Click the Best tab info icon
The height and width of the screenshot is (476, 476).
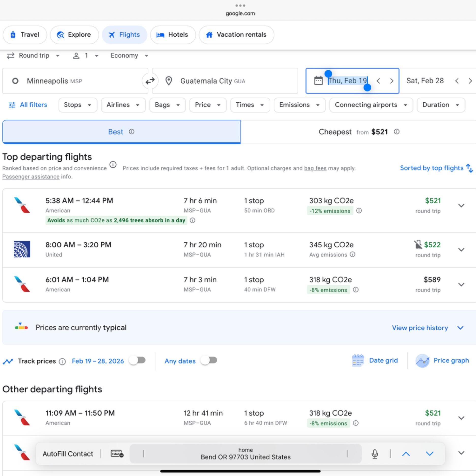point(131,132)
